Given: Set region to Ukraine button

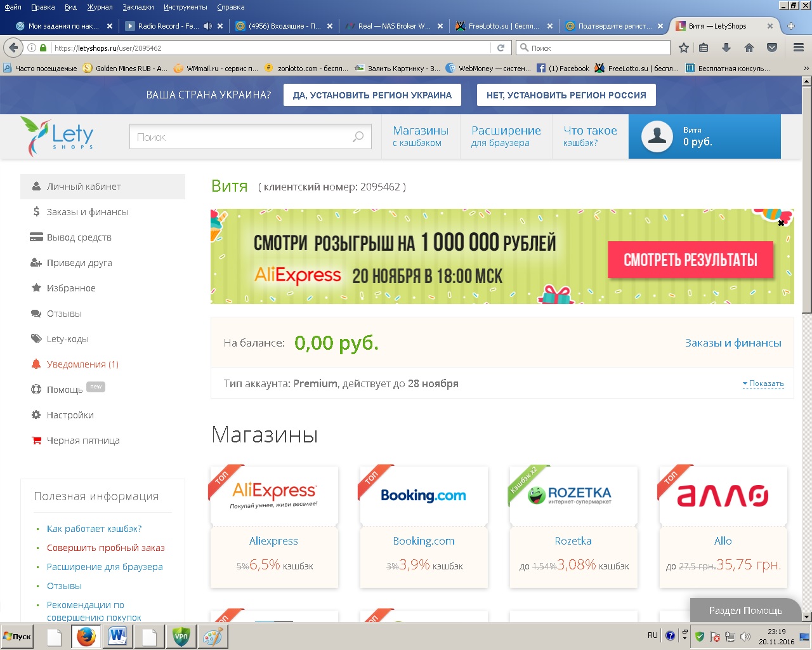Looking at the screenshot, I should click(x=372, y=95).
